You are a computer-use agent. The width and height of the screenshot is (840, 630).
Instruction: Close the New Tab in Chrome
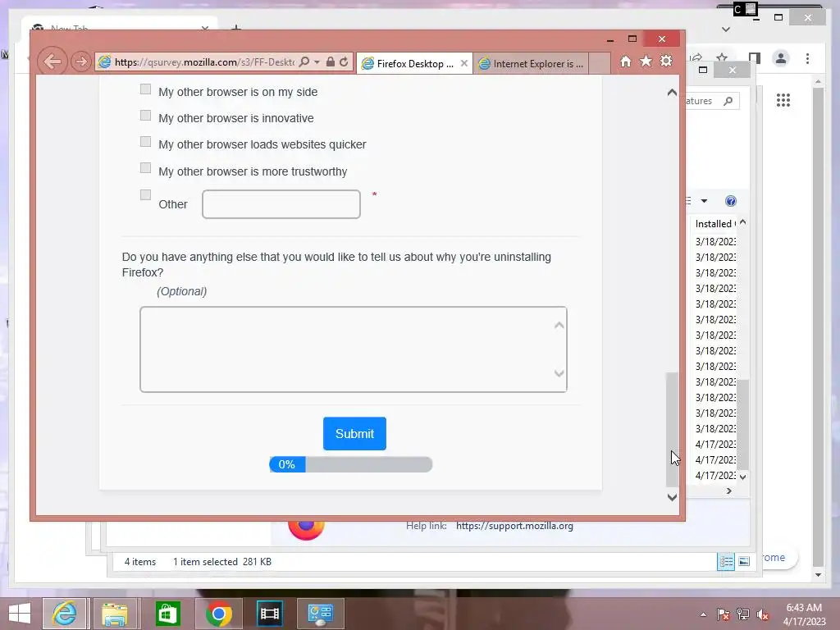[x=204, y=27]
